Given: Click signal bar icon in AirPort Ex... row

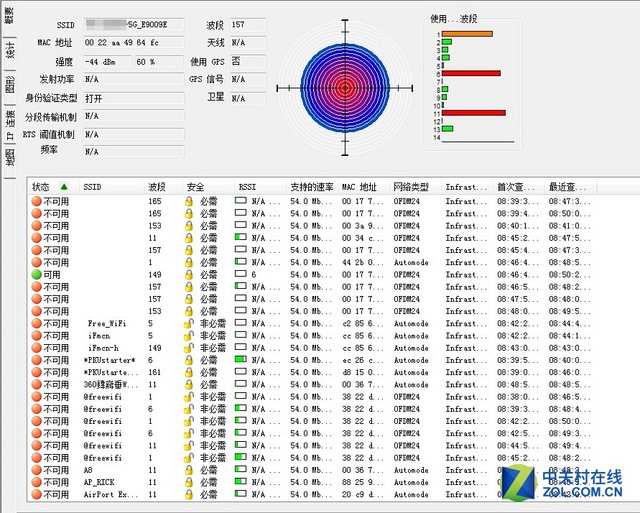Looking at the screenshot, I should [241, 493].
